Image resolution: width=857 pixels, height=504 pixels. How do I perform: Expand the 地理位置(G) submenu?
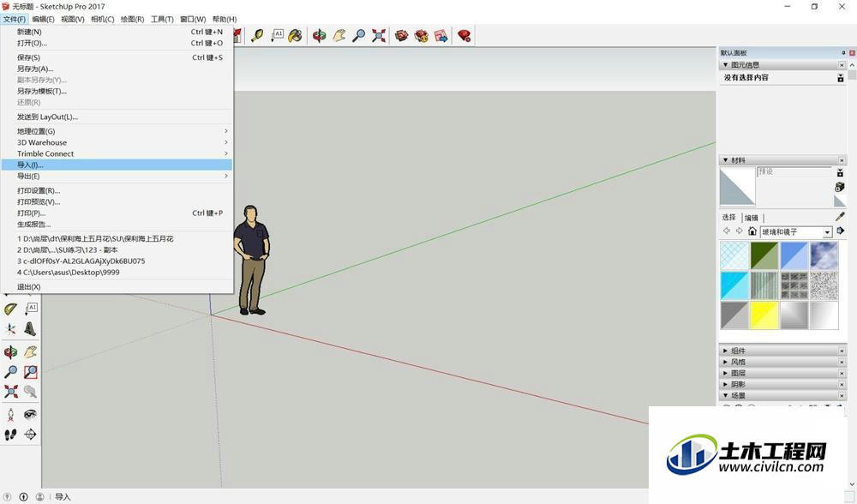coord(117,131)
